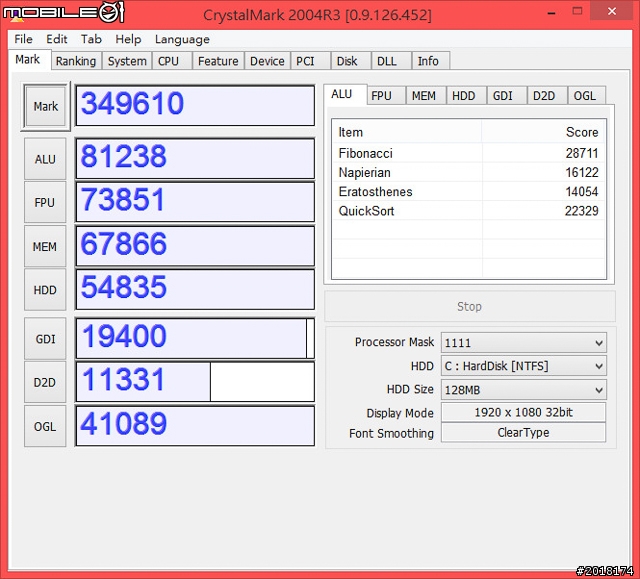
Task: Click Fibonacci score 28711
Action: click(582, 153)
